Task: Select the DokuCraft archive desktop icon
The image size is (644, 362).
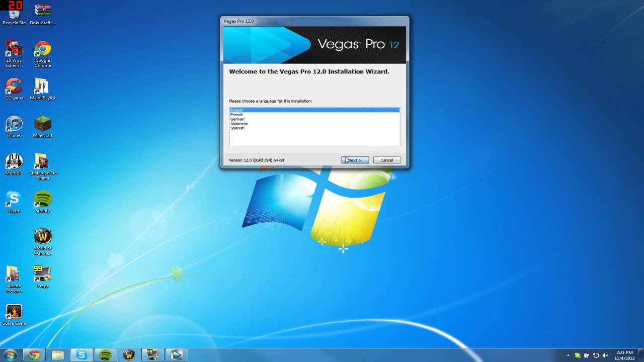Action: (x=43, y=14)
